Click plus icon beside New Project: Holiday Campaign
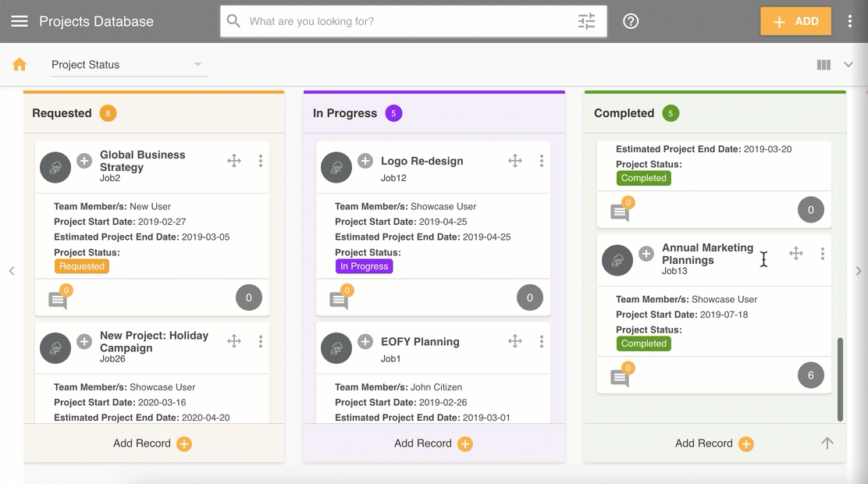Image resolution: width=868 pixels, height=484 pixels. click(x=84, y=341)
